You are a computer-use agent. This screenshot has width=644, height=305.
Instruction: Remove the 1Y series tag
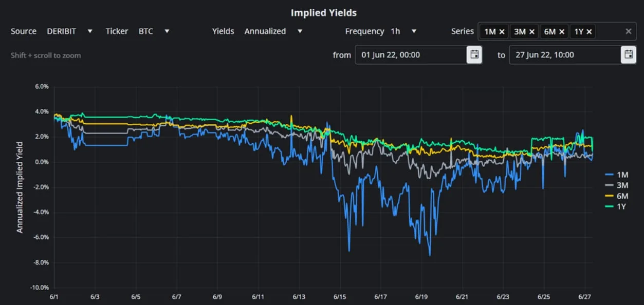589,32
